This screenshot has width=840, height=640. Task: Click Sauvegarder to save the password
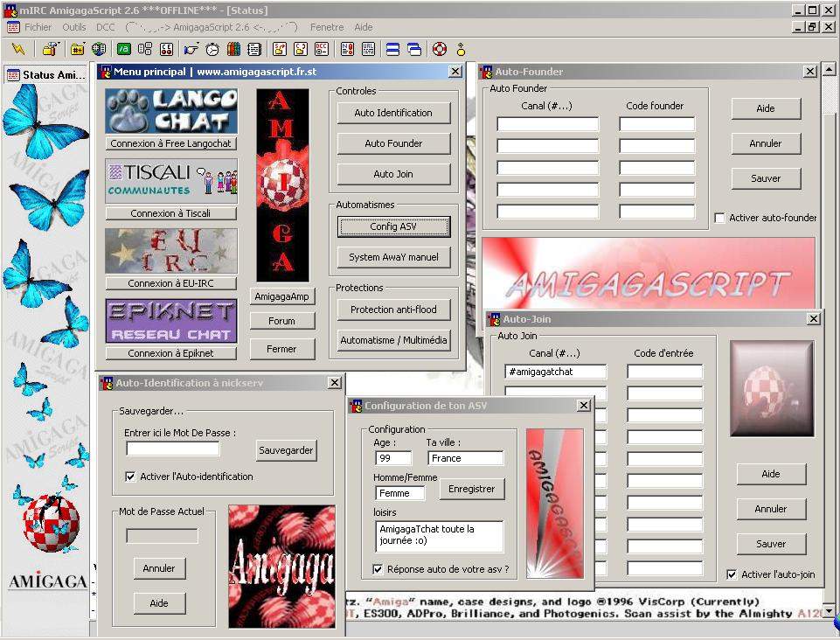(286, 450)
